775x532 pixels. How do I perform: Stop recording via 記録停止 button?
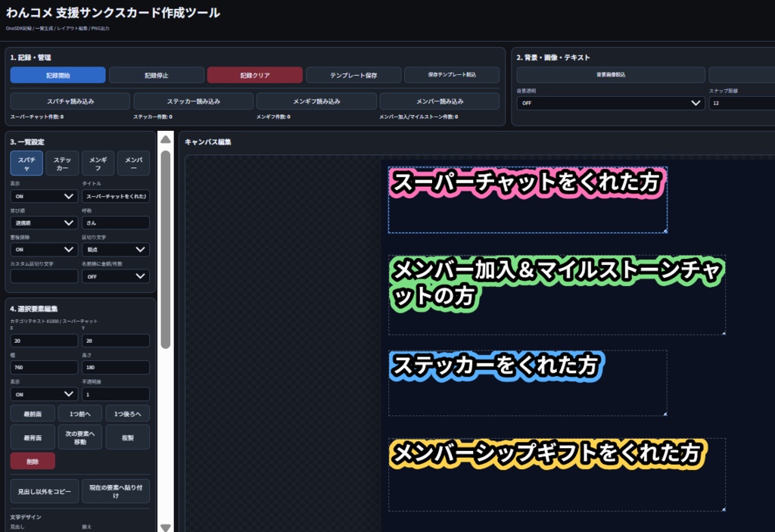(157, 75)
